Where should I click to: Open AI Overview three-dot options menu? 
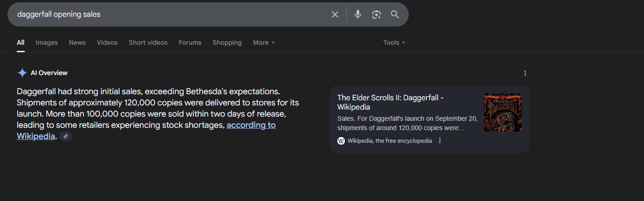[525, 73]
